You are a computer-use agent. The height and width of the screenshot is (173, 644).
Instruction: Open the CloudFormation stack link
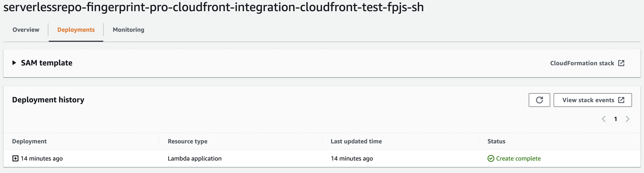point(582,63)
